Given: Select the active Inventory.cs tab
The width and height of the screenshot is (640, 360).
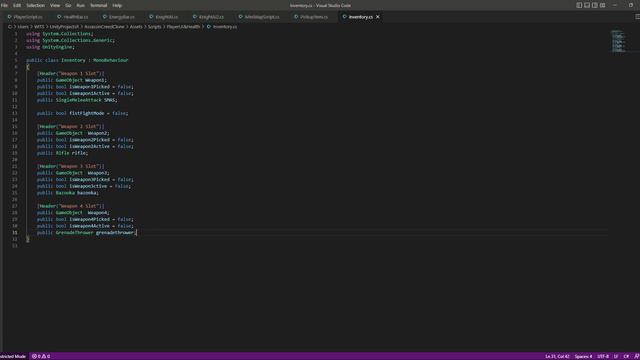Looking at the screenshot, I should coord(360,17).
